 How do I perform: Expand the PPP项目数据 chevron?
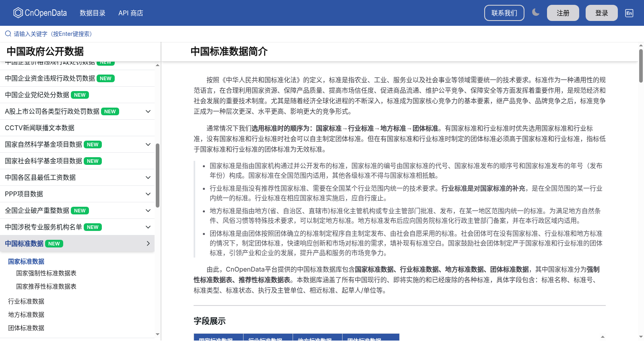click(148, 194)
